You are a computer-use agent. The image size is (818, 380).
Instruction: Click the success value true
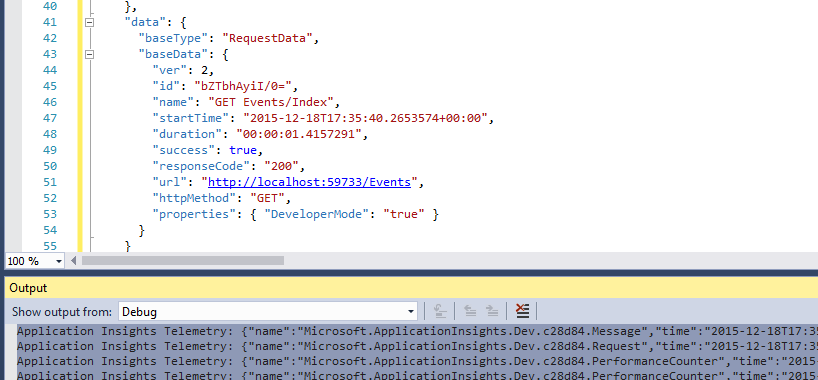point(243,150)
